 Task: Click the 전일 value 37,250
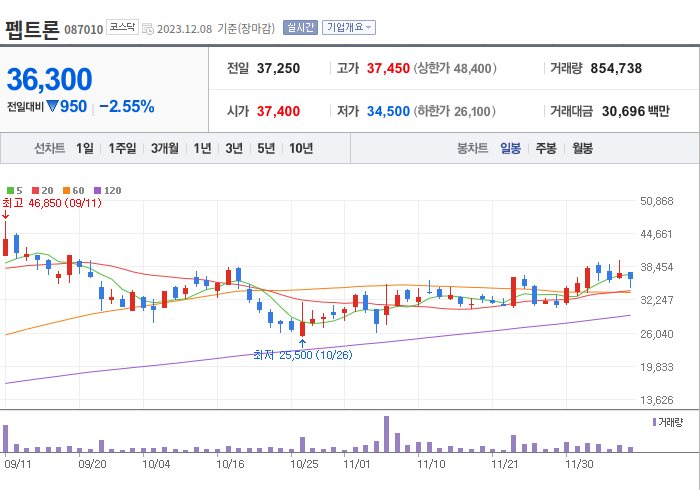coord(279,68)
